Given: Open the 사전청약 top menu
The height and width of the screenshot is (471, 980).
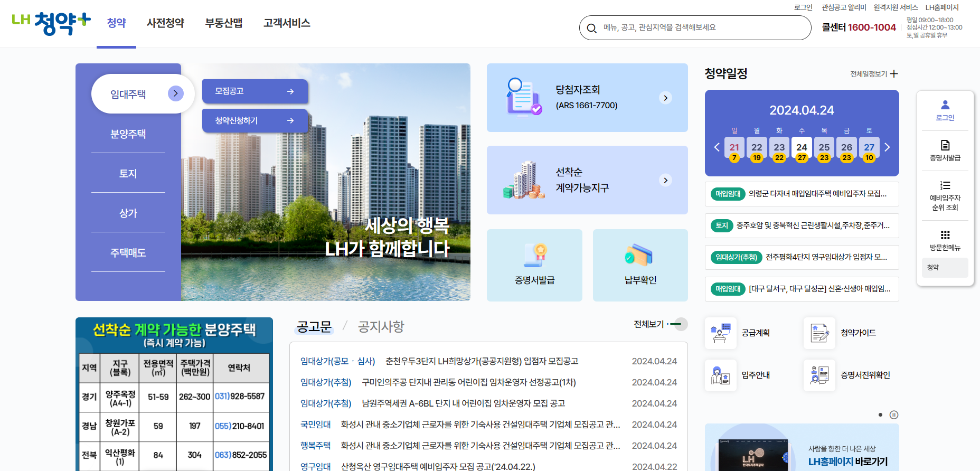Looking at the screenshot, I should [x=166, y=23].
